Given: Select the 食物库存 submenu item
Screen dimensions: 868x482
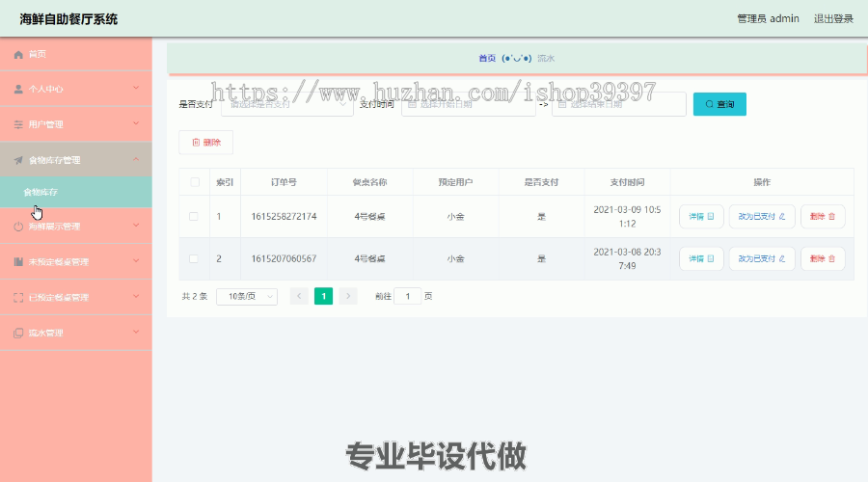Looking at the screenshot, I should pyautogui.click(x=76, y=192).
